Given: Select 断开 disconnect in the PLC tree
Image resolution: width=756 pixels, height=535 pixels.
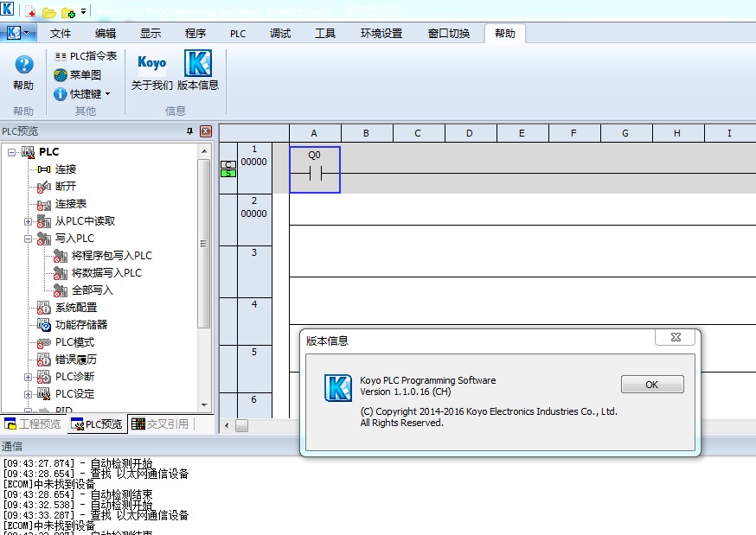Looking at the screenshot, I should tap(66, 187).
